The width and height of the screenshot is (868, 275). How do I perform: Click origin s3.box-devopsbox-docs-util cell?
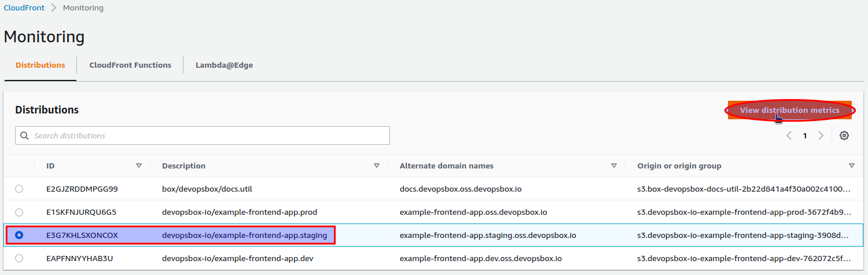[744, 189]
